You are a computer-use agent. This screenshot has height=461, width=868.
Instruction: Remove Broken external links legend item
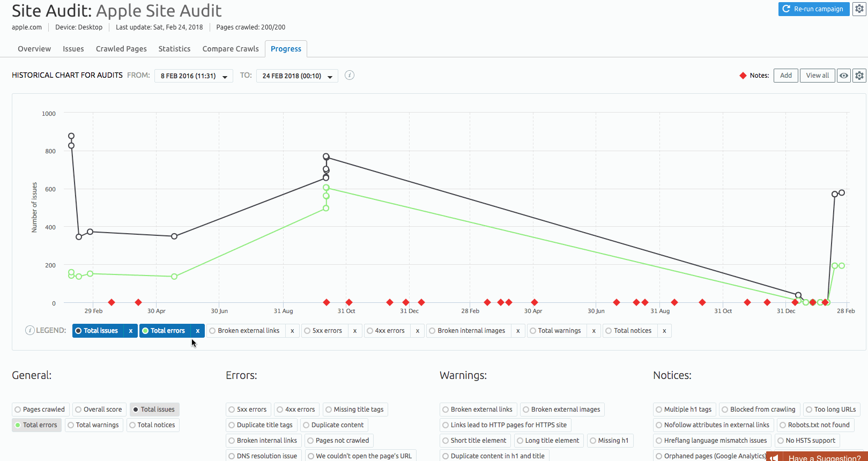(292, 331)
